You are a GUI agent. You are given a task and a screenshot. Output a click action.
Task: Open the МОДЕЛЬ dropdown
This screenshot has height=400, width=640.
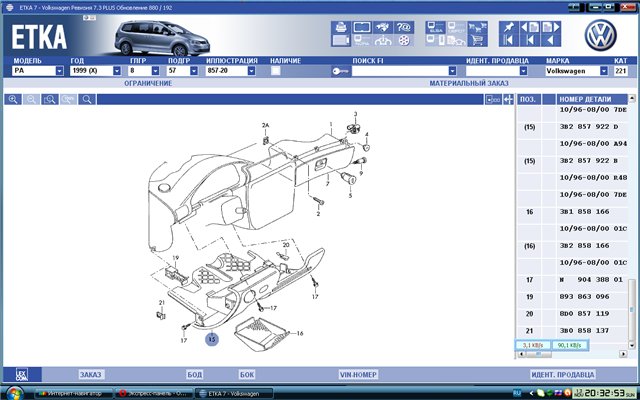tap(58, 72)
